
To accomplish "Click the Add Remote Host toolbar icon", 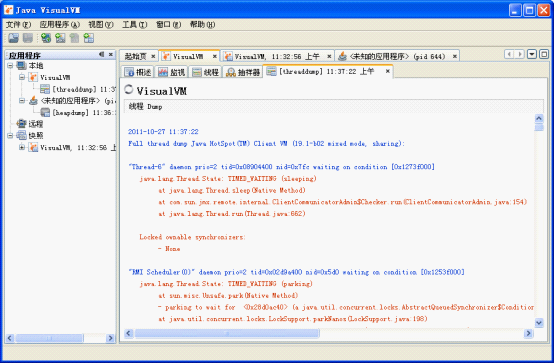I will (x=46, y=38).
